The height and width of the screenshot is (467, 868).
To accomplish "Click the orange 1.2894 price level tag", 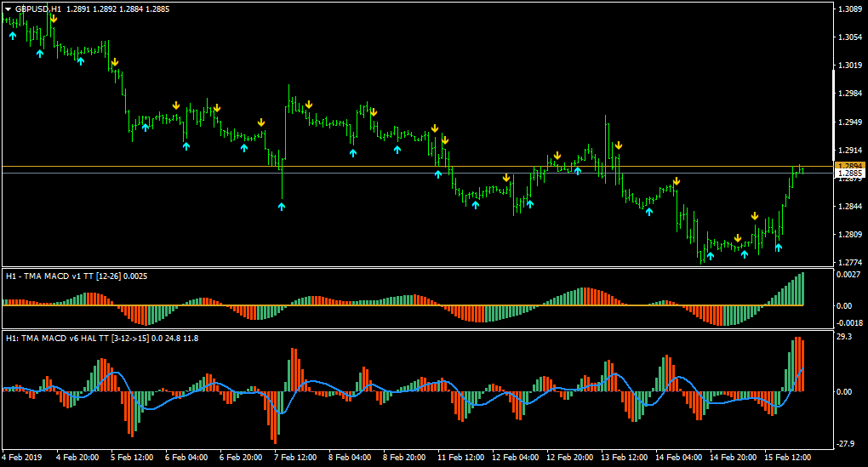I will 850,165.
